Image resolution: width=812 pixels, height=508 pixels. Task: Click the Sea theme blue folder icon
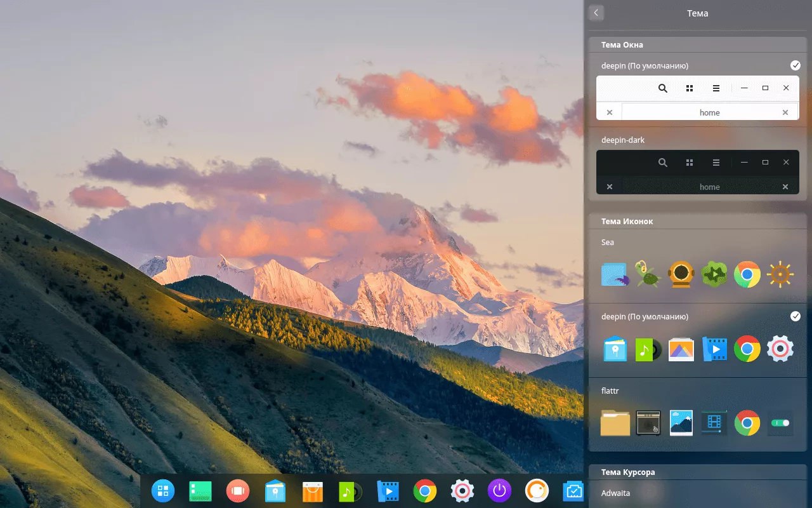click(615, 274)
